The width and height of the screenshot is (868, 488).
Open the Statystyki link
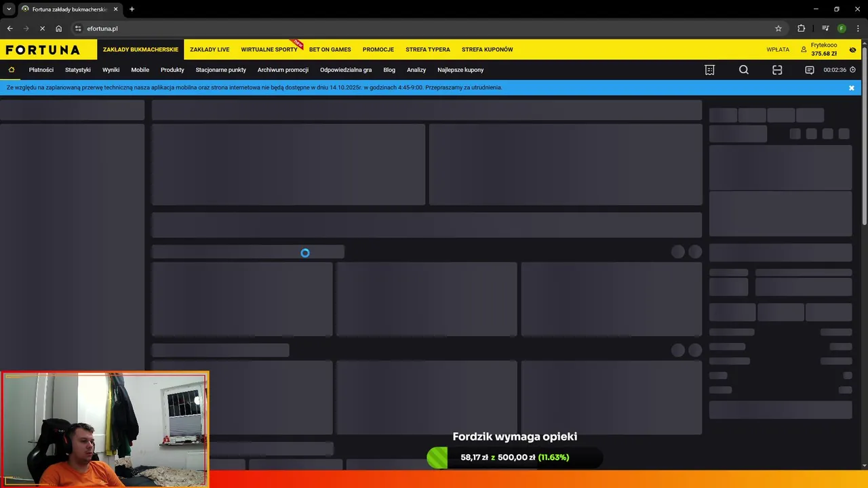click(78, 70)
